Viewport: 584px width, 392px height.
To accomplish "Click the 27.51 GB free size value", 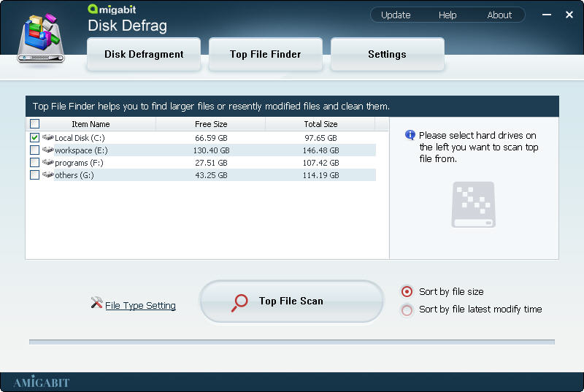I will click(x=211, y=163).
